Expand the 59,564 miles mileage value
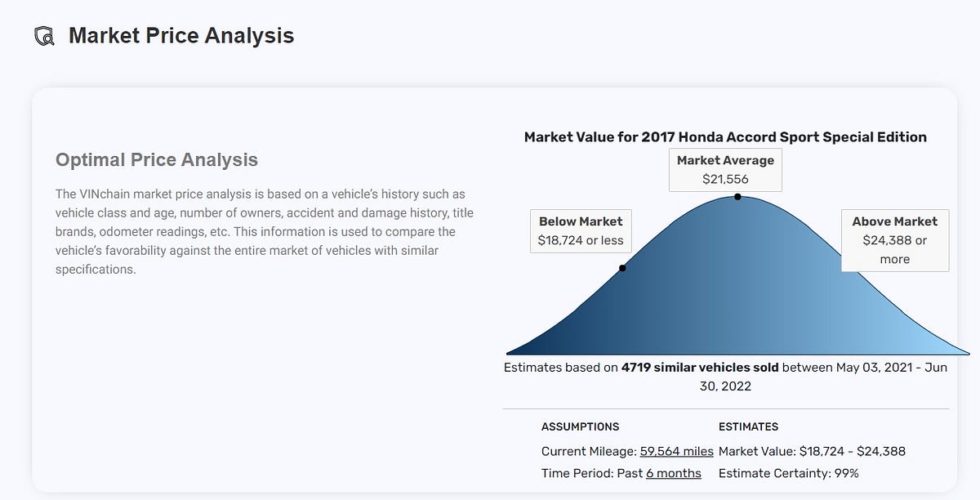Viewport: 980px width, 500px height. (x=675, y=451)
